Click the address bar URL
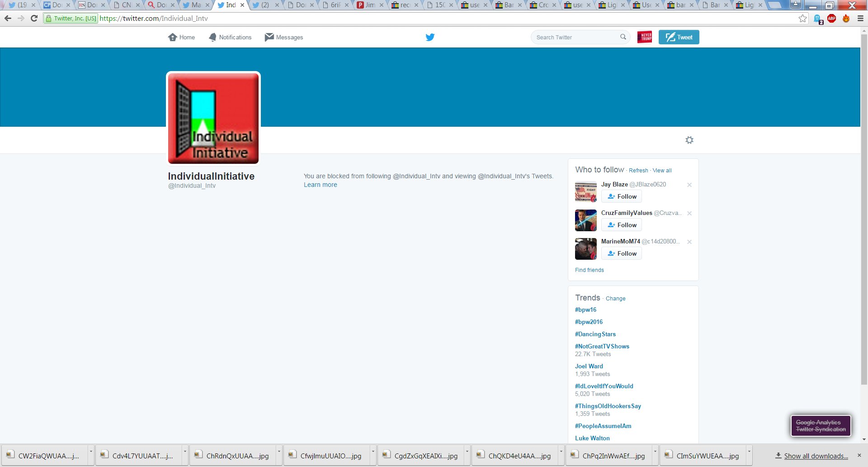Screen dimensions: 868x467 click(154, 19)
